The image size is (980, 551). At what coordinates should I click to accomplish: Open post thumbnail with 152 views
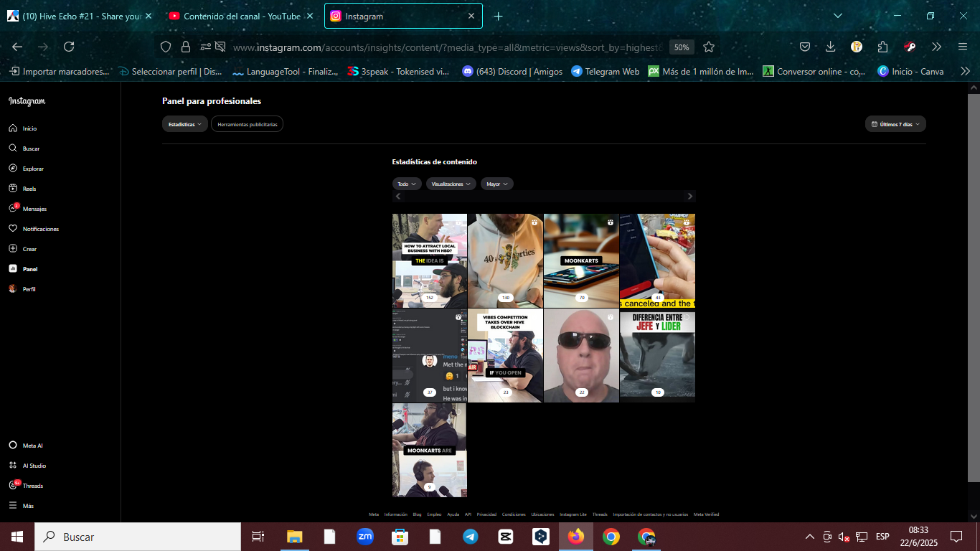pyautogui.click(x=430, y=260)
